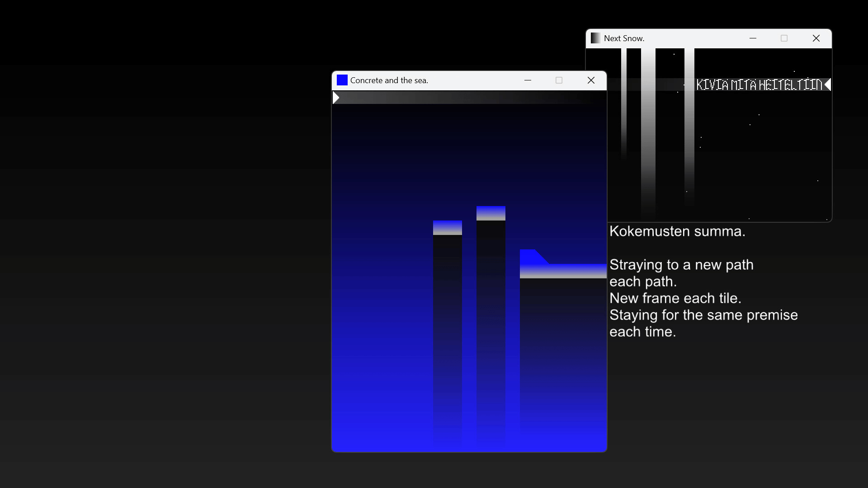Click the maximize button of the Next Snow window
The image size is (868, 488).
point(784,38)
